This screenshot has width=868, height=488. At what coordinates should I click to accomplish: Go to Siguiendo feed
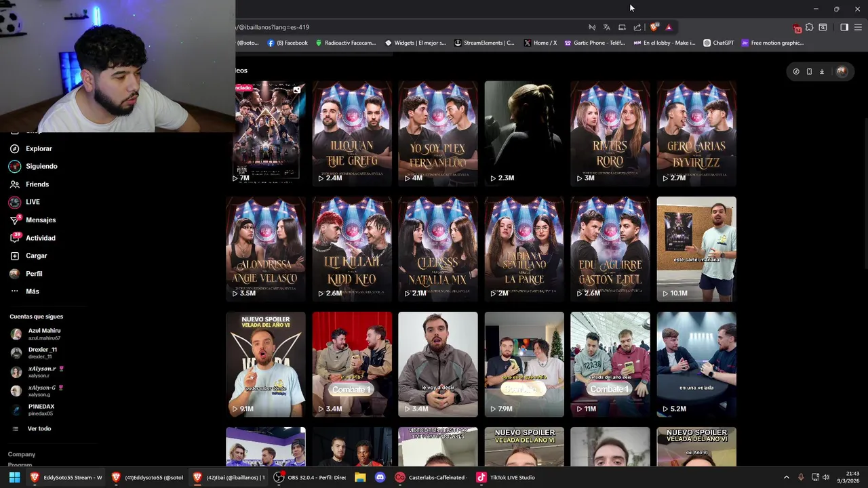pyautogui.click(x=33, y=166)
